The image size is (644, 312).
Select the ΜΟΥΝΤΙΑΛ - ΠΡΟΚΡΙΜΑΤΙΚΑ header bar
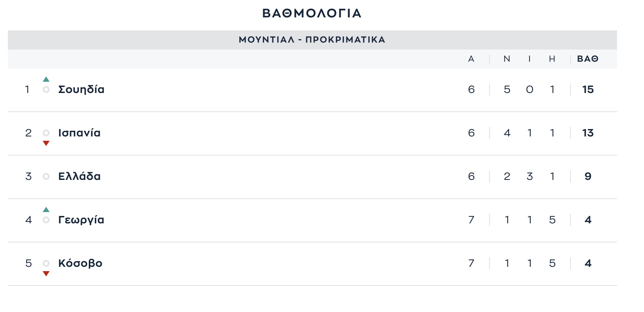pos(312,40)
